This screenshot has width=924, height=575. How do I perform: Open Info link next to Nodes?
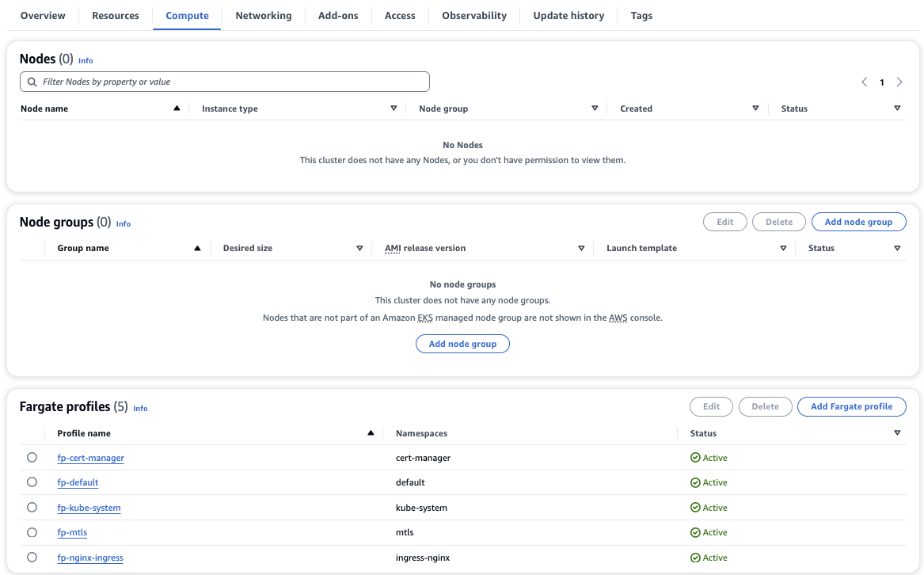(86, 60)
